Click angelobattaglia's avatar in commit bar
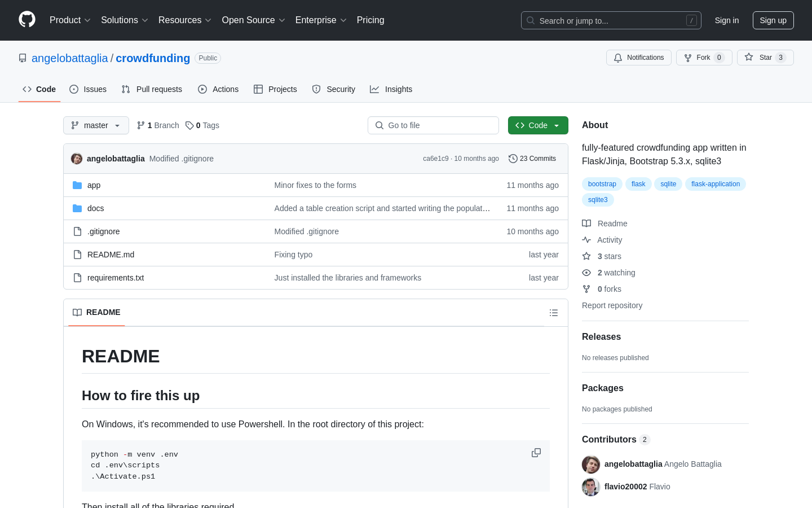The width and height of the screenshot is (812, 508). tap(77, 159)
